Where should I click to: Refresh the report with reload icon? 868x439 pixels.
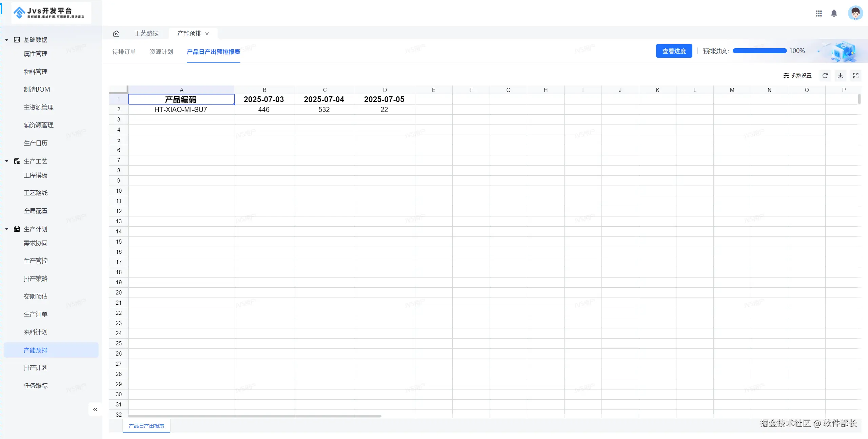click(825, 76)
